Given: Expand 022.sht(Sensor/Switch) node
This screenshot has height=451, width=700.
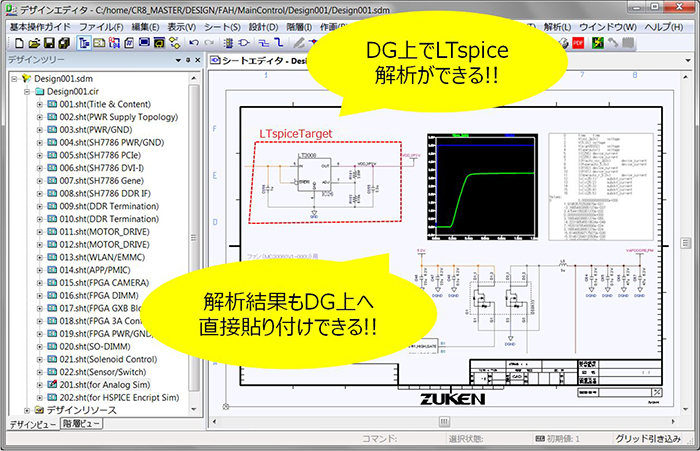Looking at the screenshot, I should pos(39,372).
